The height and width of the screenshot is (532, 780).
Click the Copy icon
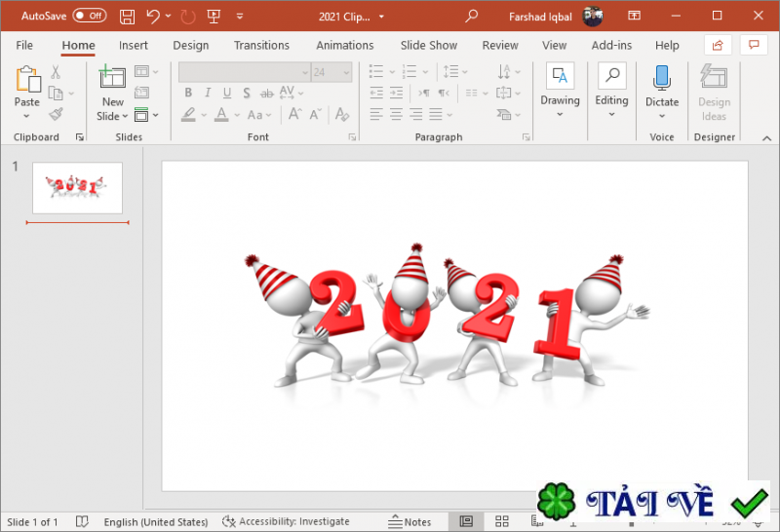(x=56, y=93)
